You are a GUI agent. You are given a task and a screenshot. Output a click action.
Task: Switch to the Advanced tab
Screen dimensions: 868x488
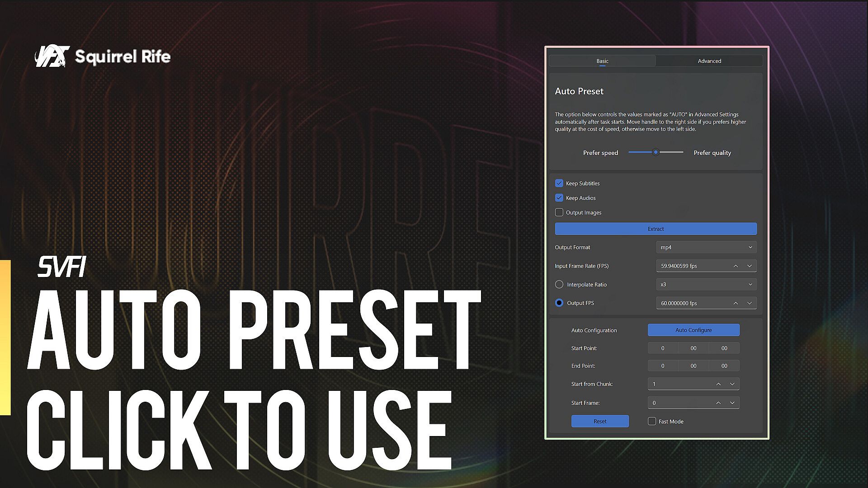(709, 61)
